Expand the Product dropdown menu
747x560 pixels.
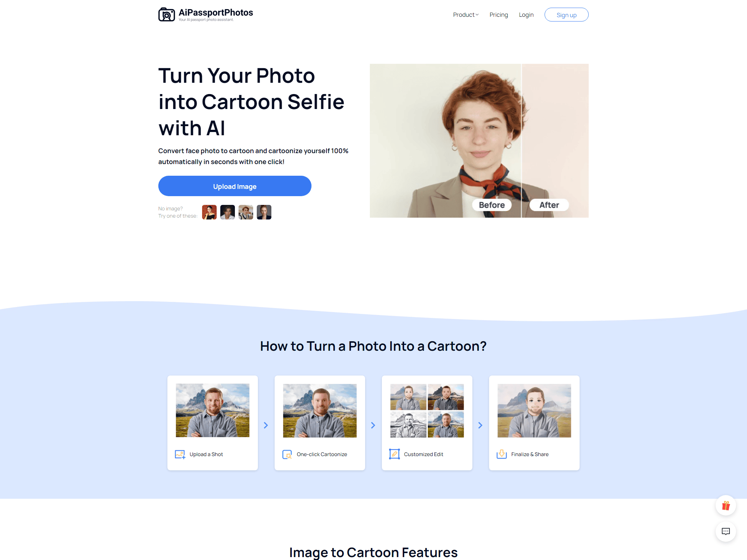click(x=465, y=15)
